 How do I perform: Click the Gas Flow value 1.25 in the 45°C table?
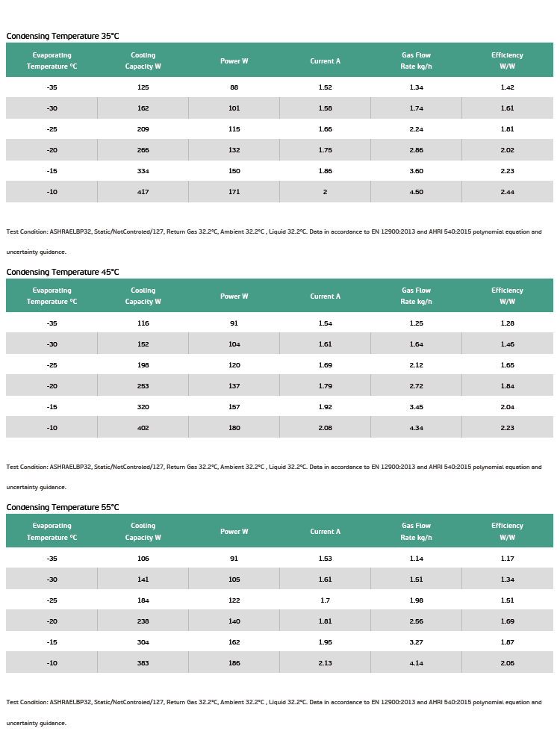[416, 323]
